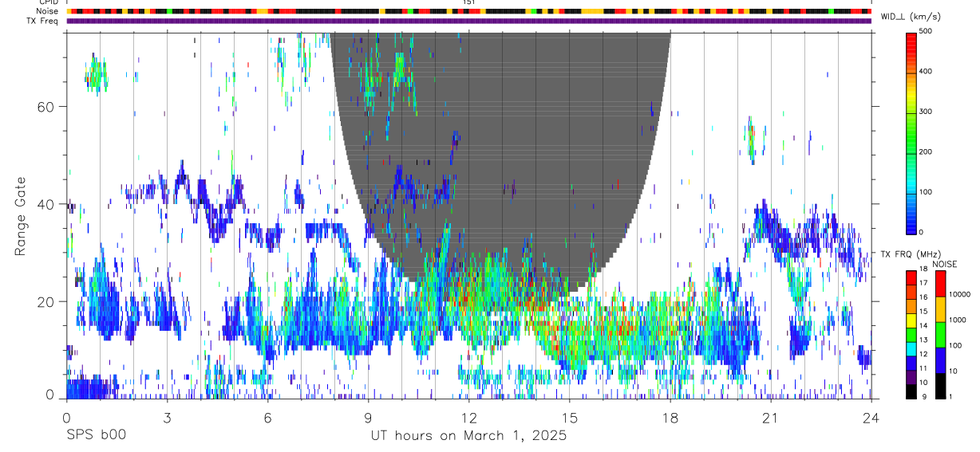980x452 pixels.
Task: Click the x-axis tick label '3'
Action: click(167, 417)
